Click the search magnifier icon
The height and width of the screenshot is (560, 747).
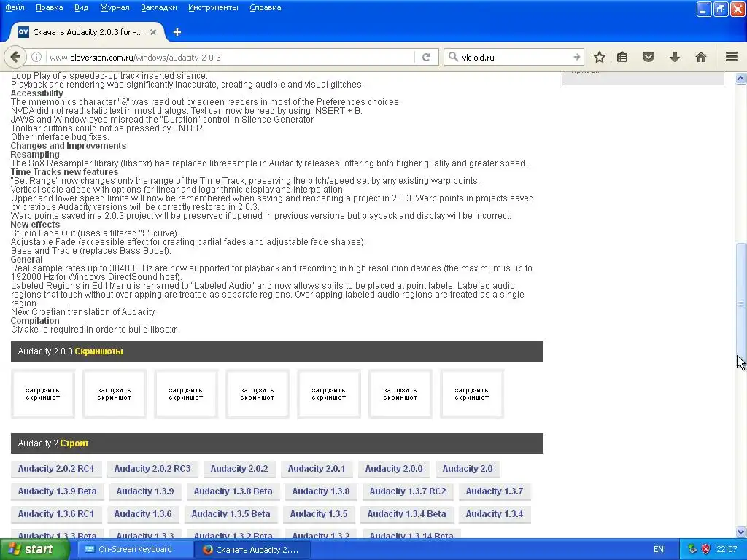(453, 57)
